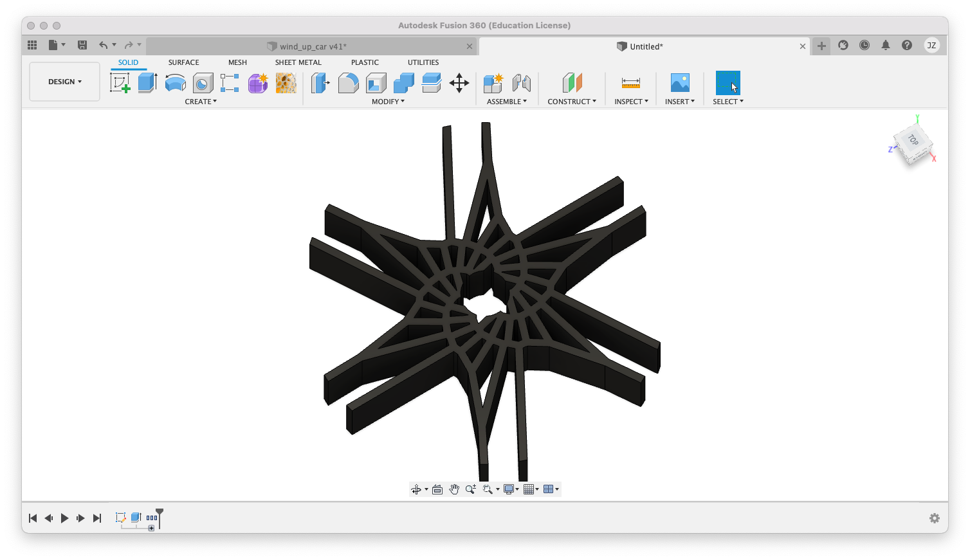Switch to the SURFACE tab

pyautogui.click(x=183, y=62)
